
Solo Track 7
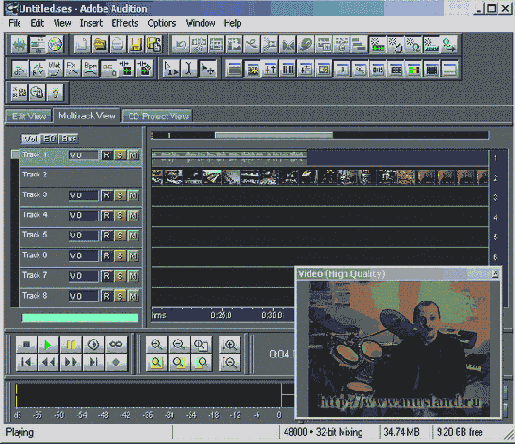point(120,276)
